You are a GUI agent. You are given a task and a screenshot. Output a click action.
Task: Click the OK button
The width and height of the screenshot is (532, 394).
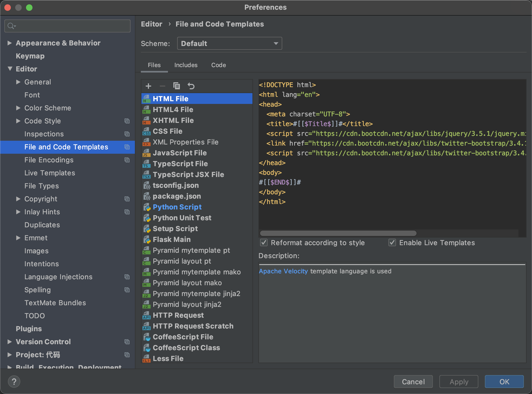(504, 381)
